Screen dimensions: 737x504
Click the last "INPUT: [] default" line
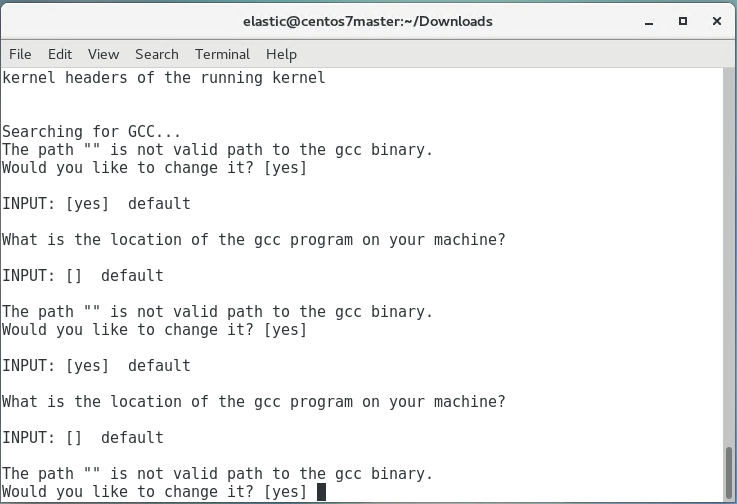coord(83,438)
